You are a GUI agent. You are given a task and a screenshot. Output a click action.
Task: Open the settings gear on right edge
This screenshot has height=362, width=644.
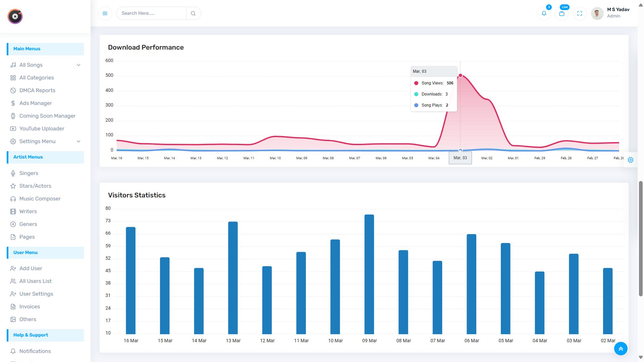point(631,160)
